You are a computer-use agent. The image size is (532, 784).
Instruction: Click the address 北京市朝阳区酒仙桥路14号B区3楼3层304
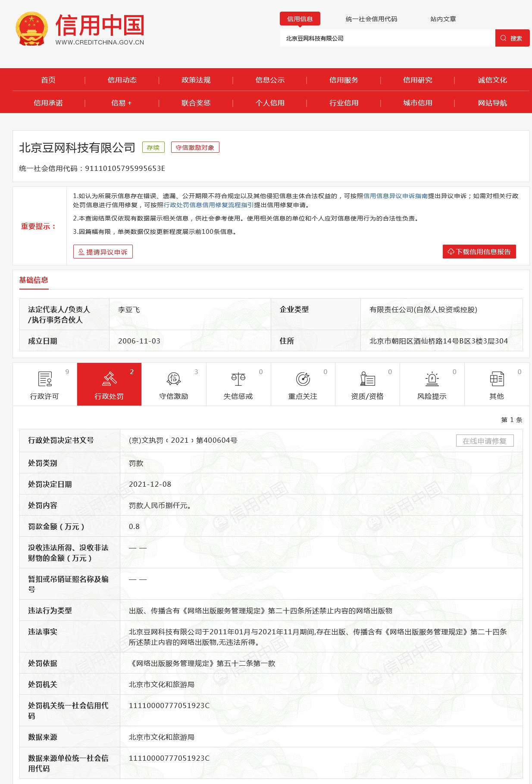click(439, 341)
